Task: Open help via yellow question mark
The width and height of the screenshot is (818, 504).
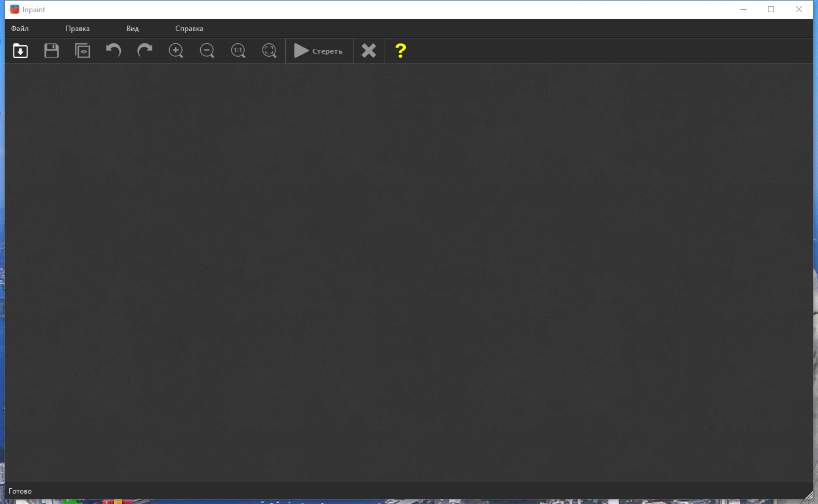Action: 400,51
